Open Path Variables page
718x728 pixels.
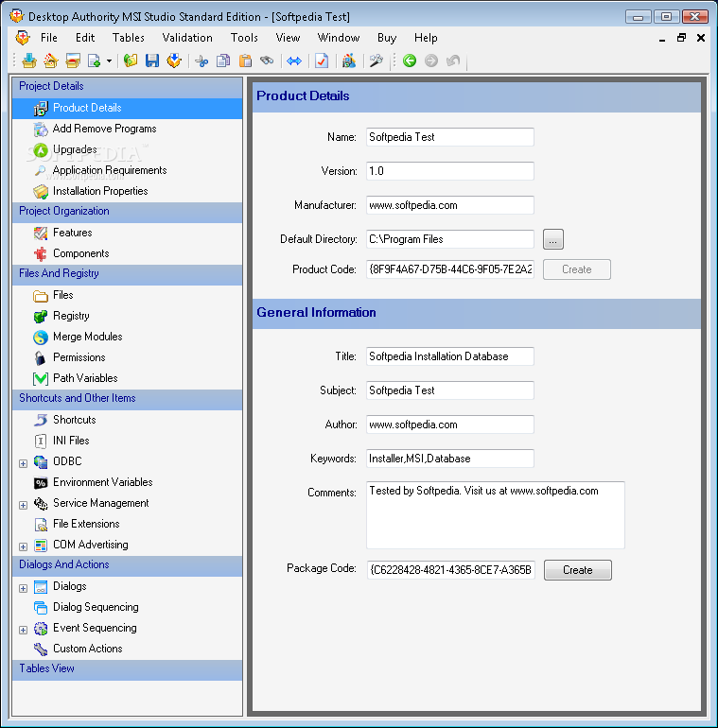tap(85, 378)
